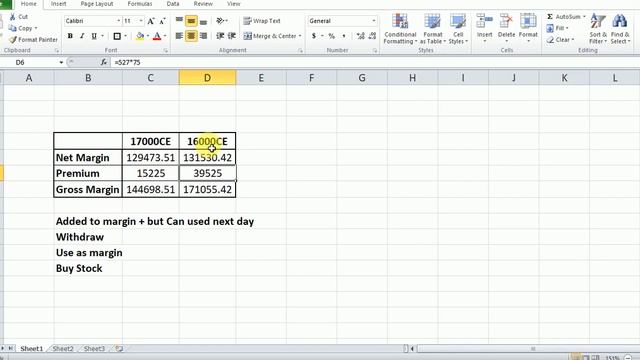This screenshot has width=640, height=360.
Task: Apply fill color bucket
Action: tap(140, 36)
